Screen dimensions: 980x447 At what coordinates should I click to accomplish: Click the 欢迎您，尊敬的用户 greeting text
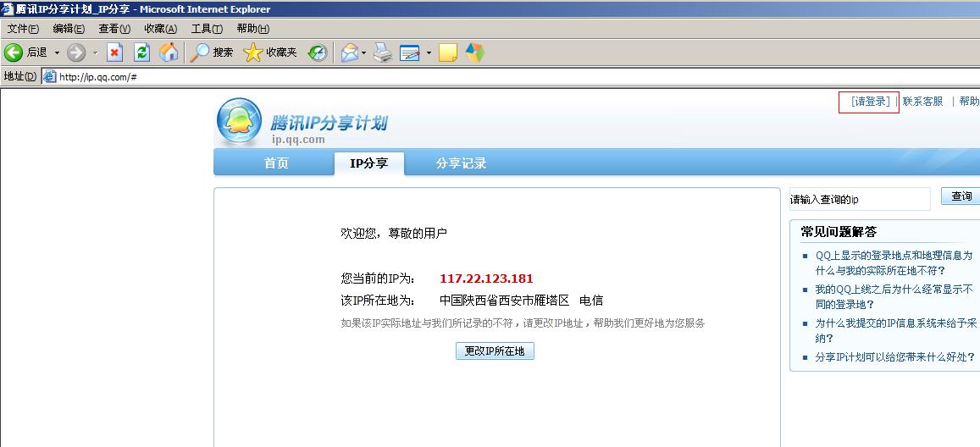pyautogui.click(x=394, y=234)
